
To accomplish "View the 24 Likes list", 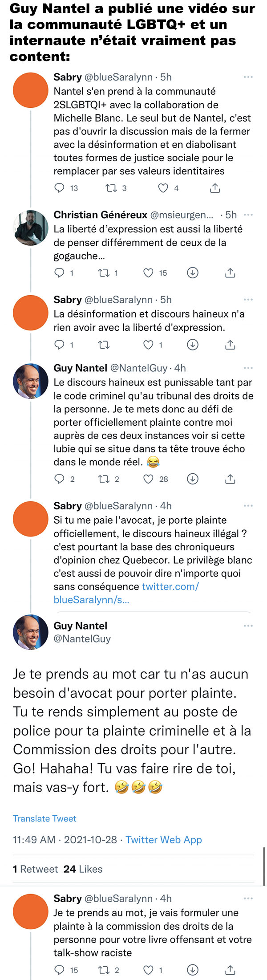I will (83, 869).
